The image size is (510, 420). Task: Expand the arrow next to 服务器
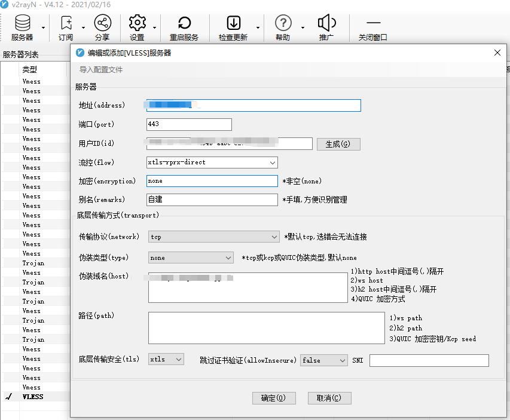(43, 28)
